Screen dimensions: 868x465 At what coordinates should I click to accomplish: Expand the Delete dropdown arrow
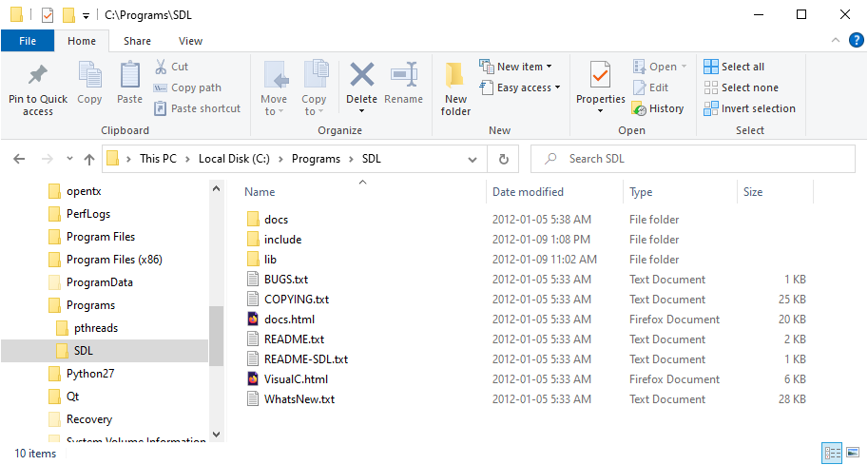pos(361,111)
